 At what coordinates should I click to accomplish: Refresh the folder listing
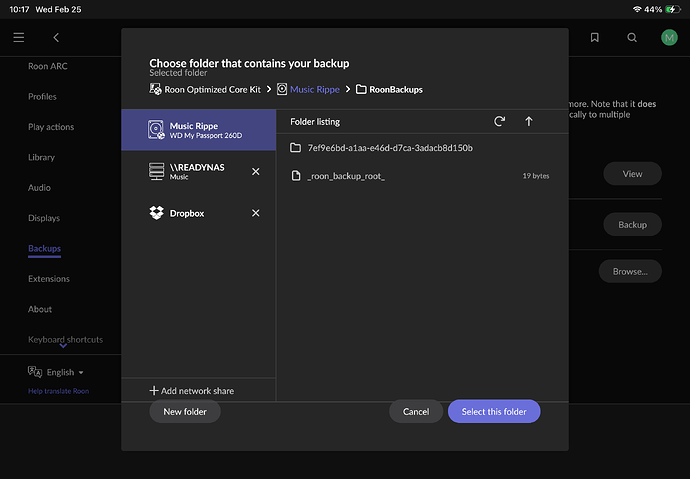point(500,122)
